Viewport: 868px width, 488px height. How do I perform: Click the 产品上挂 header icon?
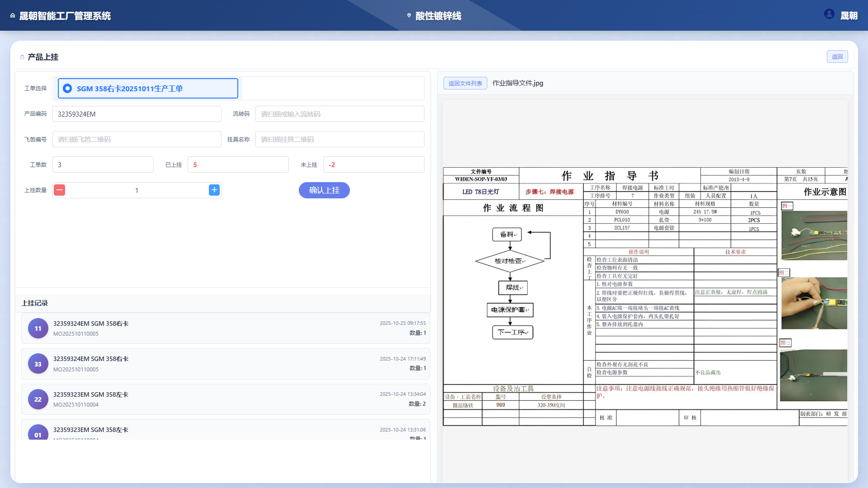[22, 57]
